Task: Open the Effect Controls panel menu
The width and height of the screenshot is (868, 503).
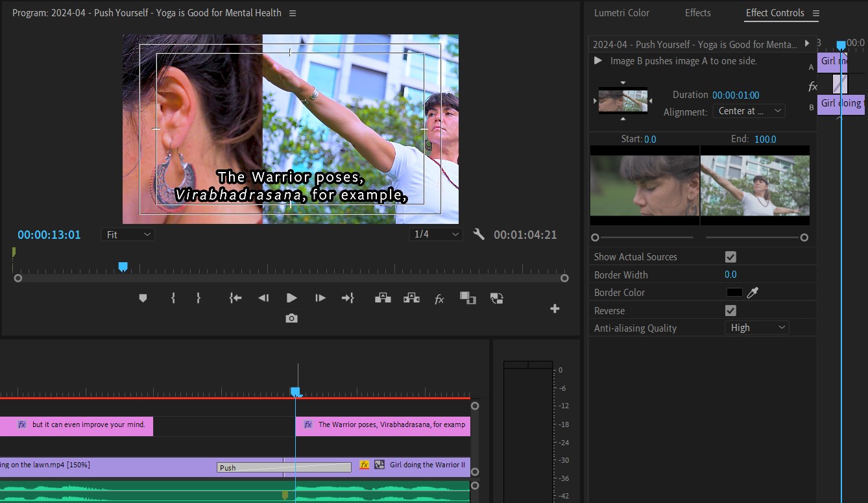Action: click(816, 13)
